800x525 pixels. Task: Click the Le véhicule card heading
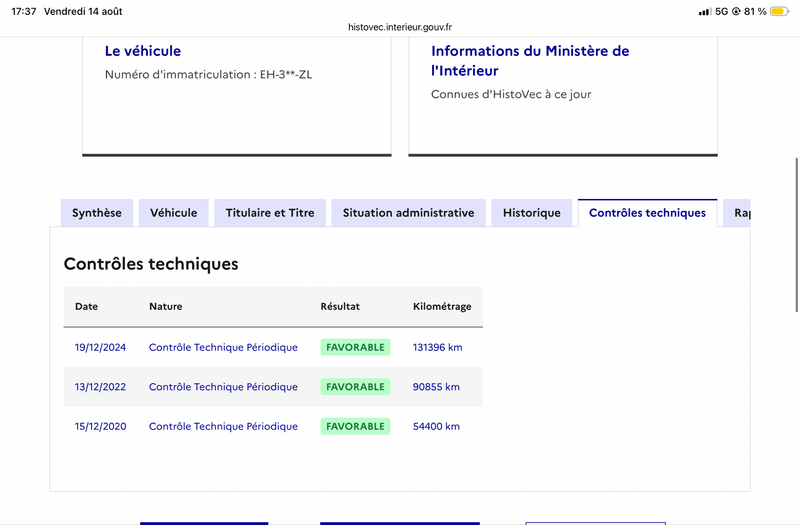pos(143,51)
